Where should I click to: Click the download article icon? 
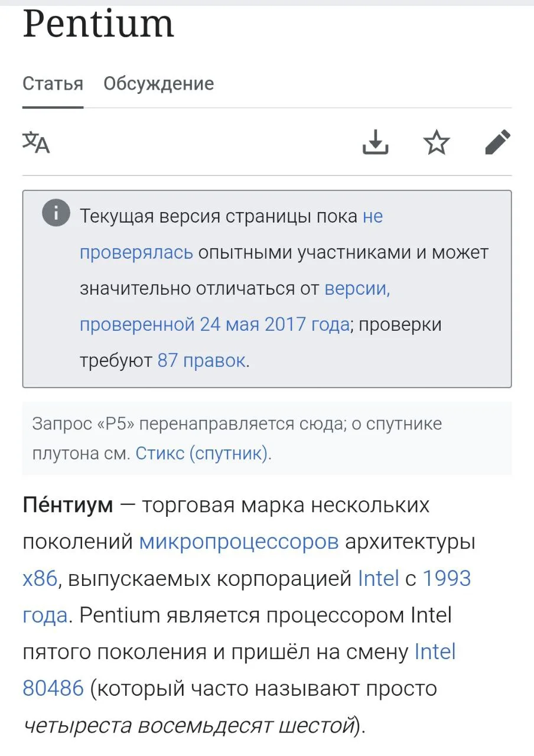(376, 143)
